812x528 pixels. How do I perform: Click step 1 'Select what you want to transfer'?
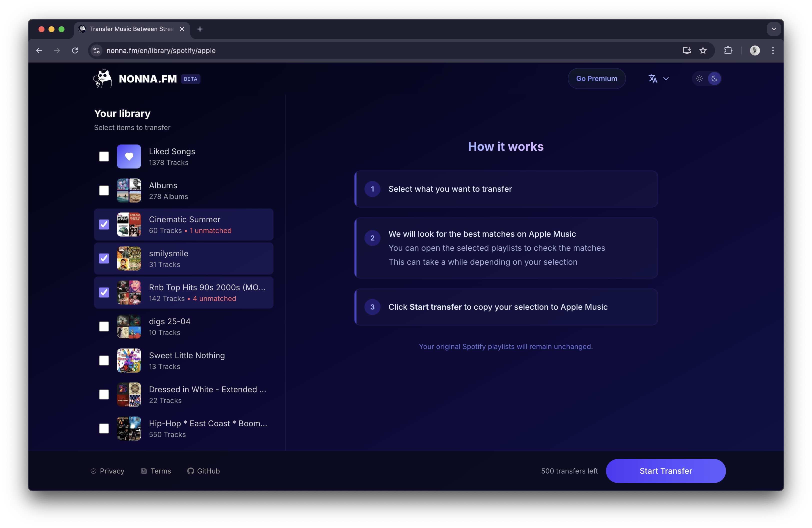(506, 189)
